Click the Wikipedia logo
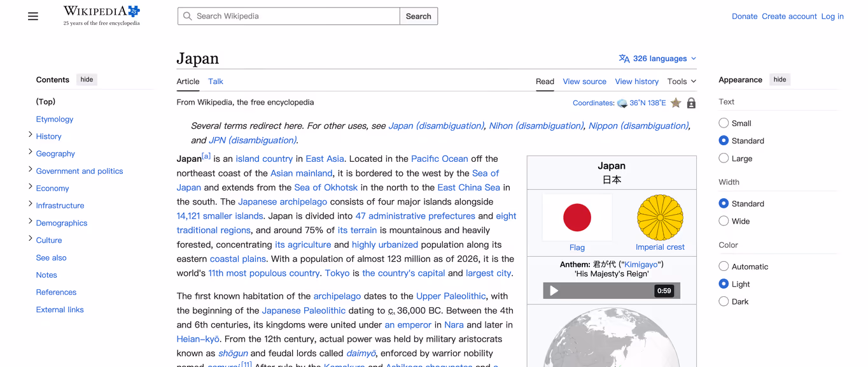The image size is (868, 367). pyautogui.click(x=101, y=16)
